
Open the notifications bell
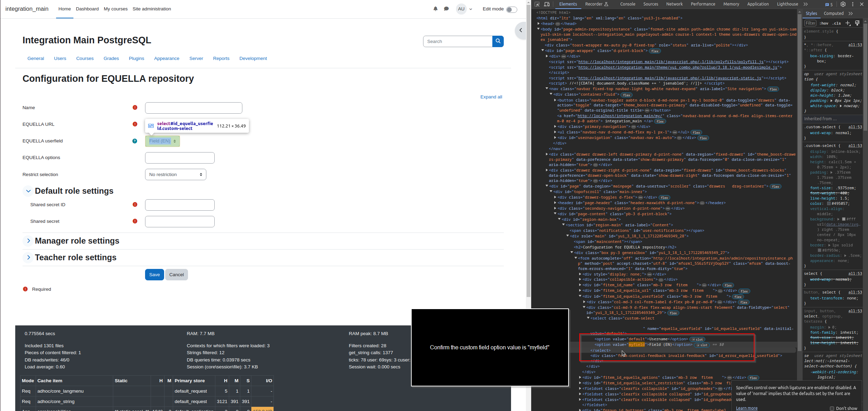[x=435, y=9]
